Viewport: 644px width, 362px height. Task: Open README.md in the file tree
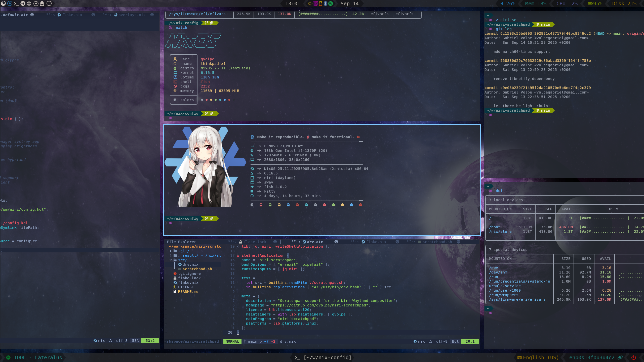(x=188, y=292)
